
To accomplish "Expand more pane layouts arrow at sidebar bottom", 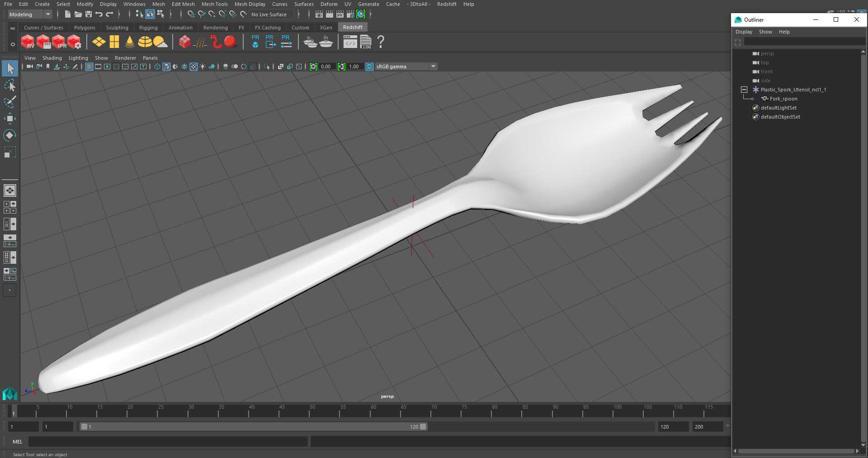I will pyautogui.click(x=9, y=290).
